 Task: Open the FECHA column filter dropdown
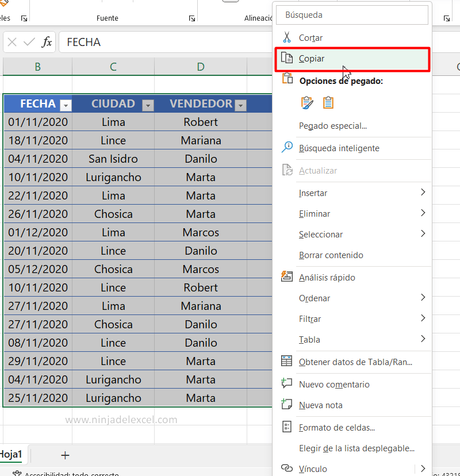(x=66, y=105)
